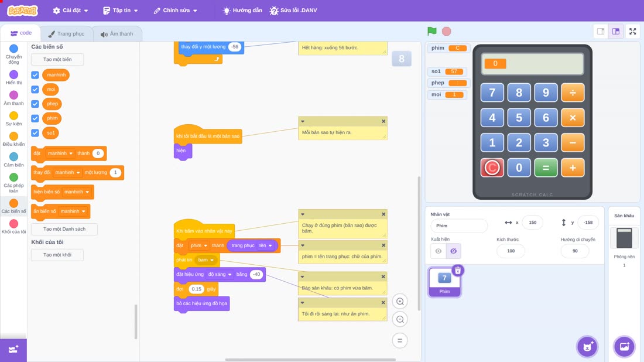Select the Các phép toán category
644x362 pixels.
[13, 183]
